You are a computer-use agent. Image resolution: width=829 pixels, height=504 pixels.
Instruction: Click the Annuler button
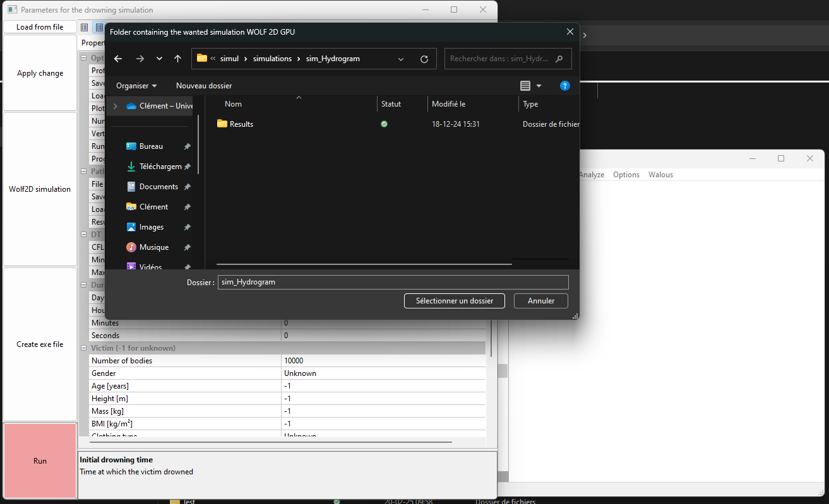[x=540, y=301]
